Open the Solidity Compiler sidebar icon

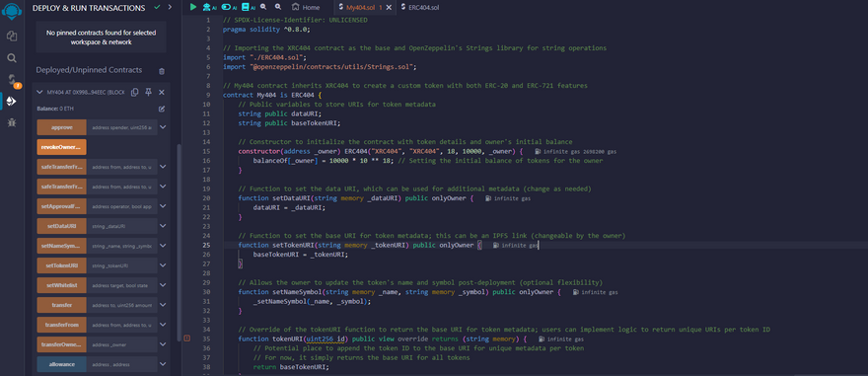[12, 80]
